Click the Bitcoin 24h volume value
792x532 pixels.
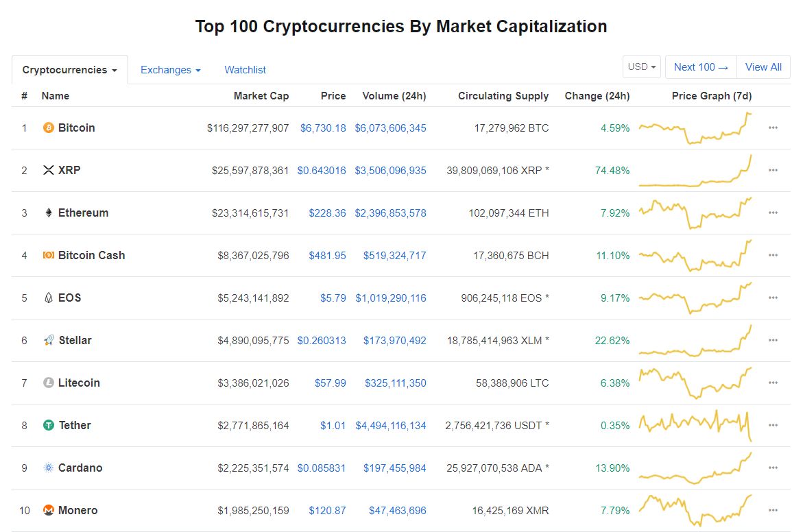(x=390, y=128)
